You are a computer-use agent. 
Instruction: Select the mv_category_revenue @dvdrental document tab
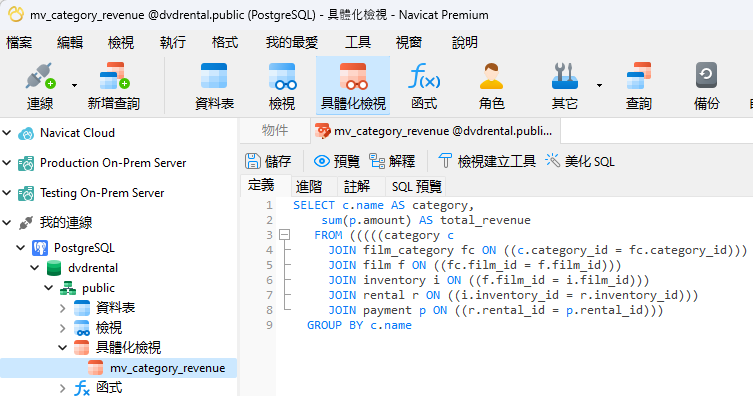pyautogui.click(x=436, y=131)
